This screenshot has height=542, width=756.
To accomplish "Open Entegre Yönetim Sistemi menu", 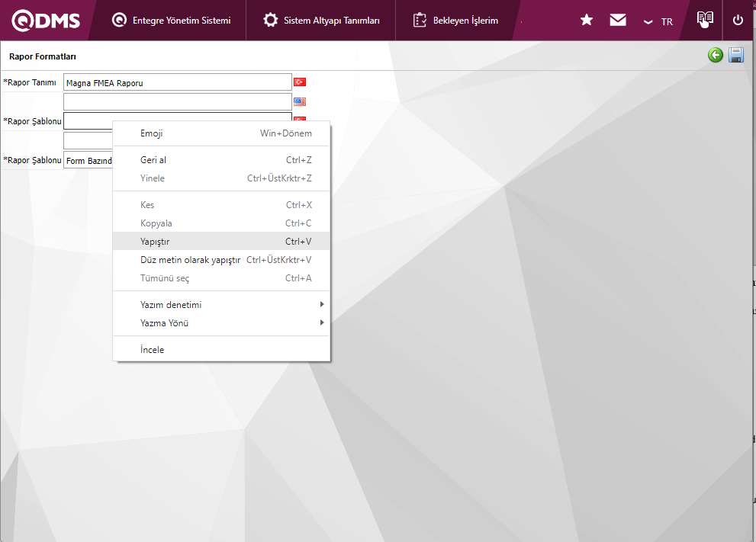I will click(x=171, y=21).
